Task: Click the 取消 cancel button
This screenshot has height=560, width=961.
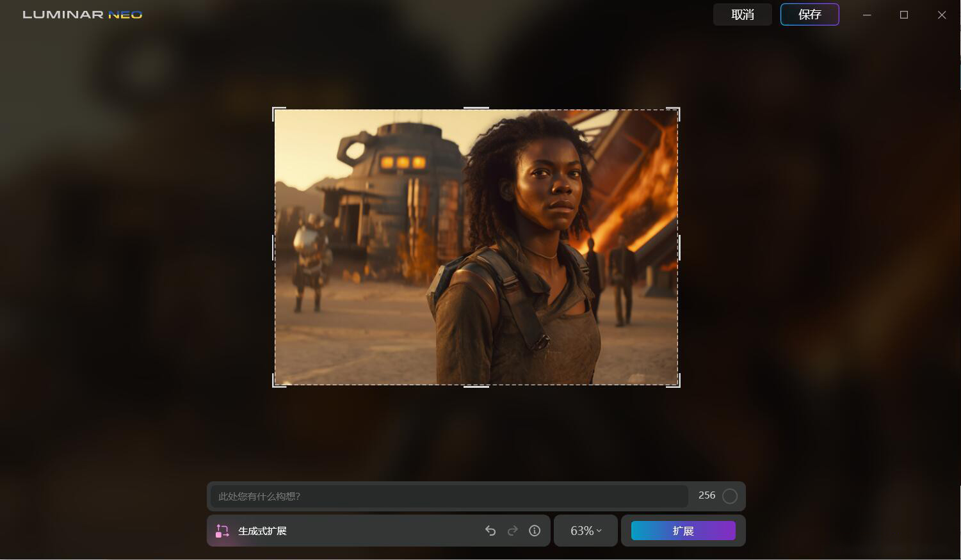Action: coord(743,15)
